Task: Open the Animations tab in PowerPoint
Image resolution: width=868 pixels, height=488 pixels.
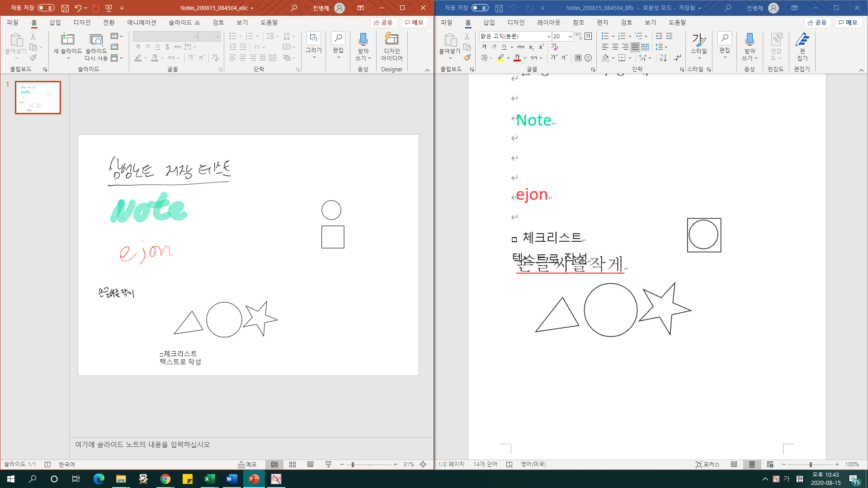Action: coord(142,22)
